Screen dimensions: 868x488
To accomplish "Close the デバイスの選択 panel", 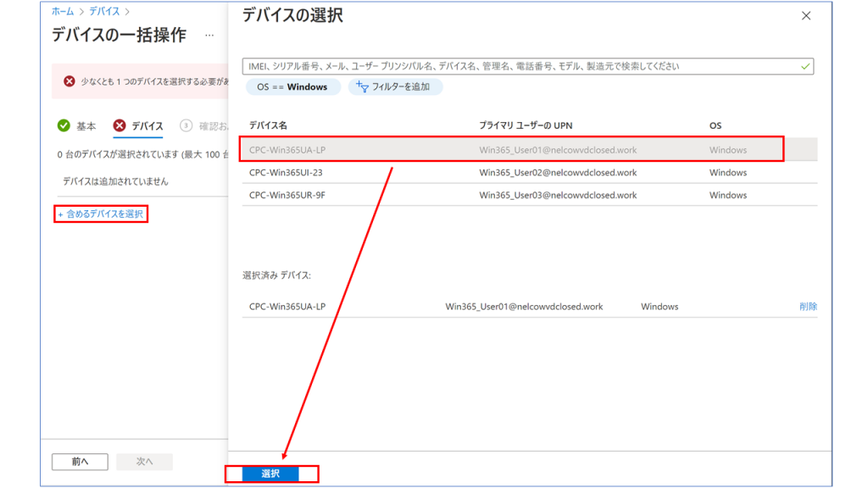I will [x=806, y=16].
